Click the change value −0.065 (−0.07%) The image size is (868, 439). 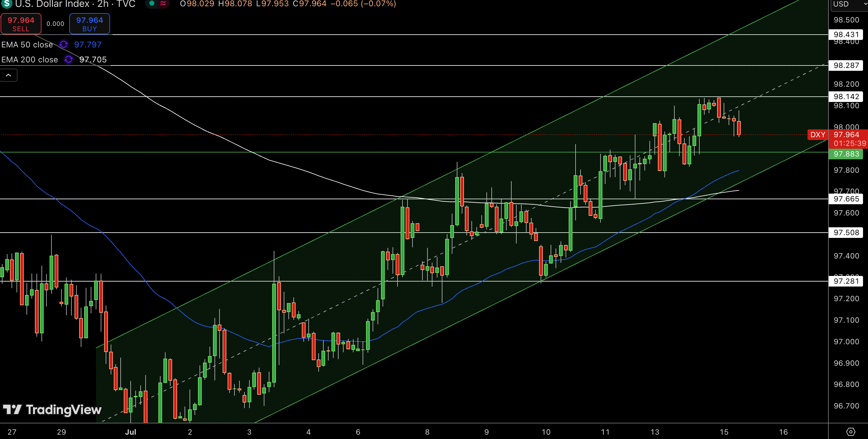[x=363, y=4]
